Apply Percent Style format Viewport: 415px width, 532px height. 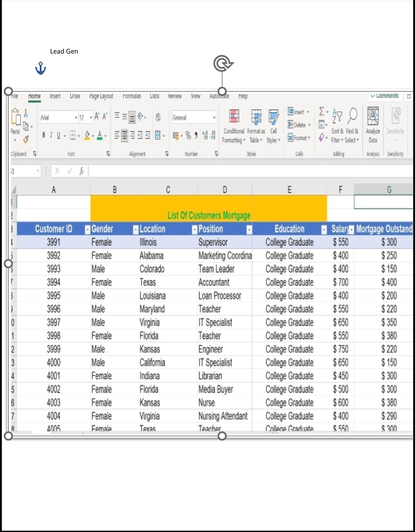188,135
